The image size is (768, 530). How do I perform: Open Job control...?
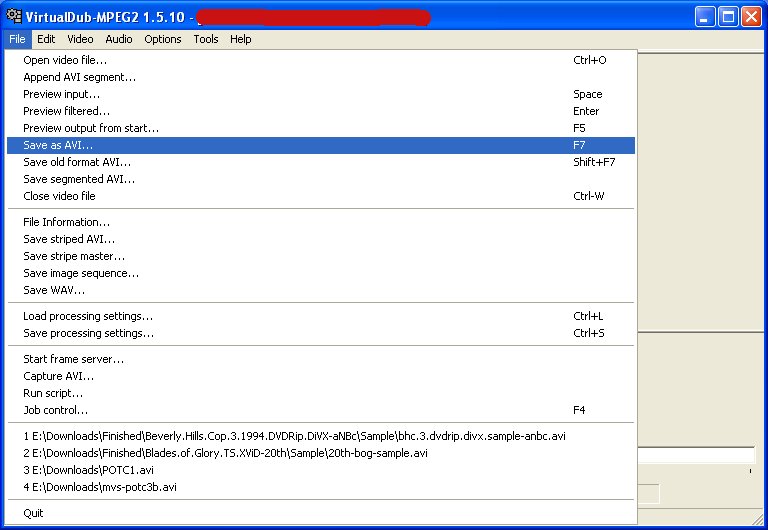coord(321,410)
